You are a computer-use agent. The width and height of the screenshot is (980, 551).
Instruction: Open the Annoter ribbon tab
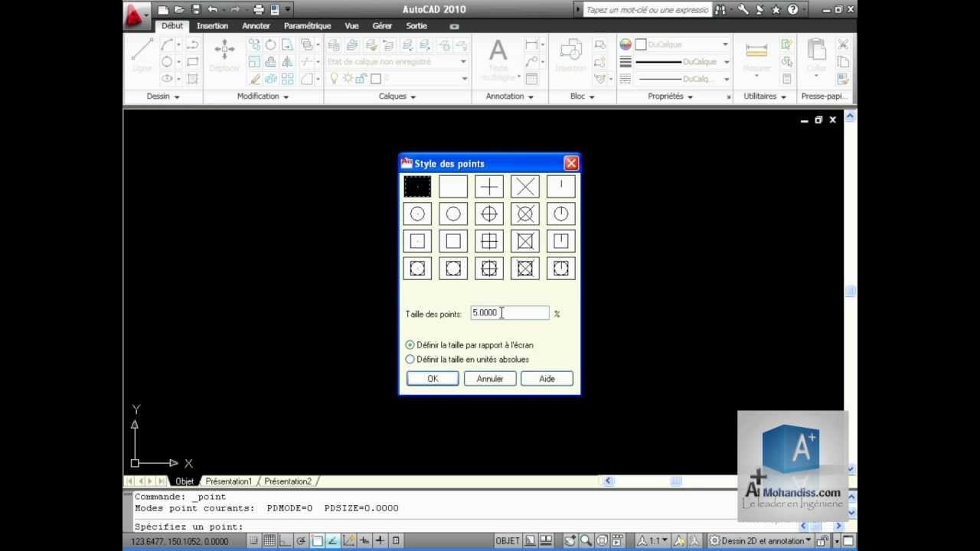pos(256,26)
